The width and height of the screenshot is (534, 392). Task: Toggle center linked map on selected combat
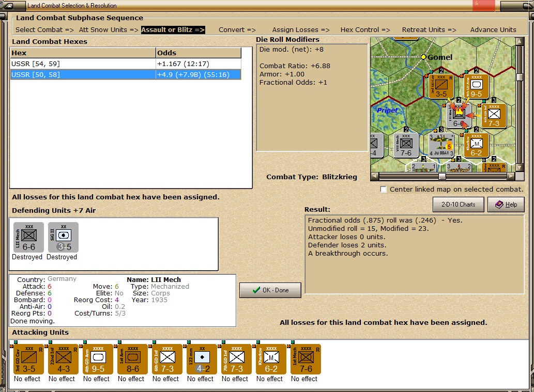click(x=384, y=189)
